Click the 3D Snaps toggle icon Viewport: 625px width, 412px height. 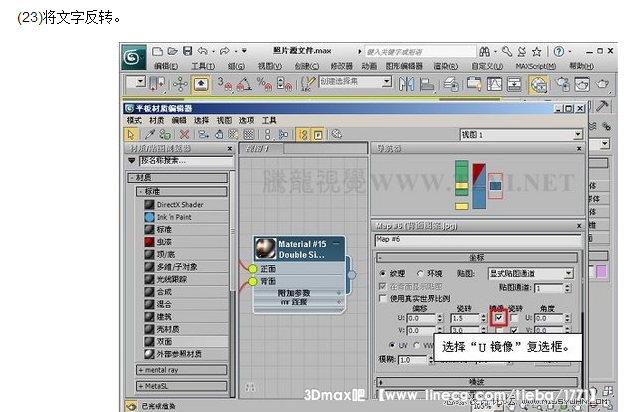225,84
